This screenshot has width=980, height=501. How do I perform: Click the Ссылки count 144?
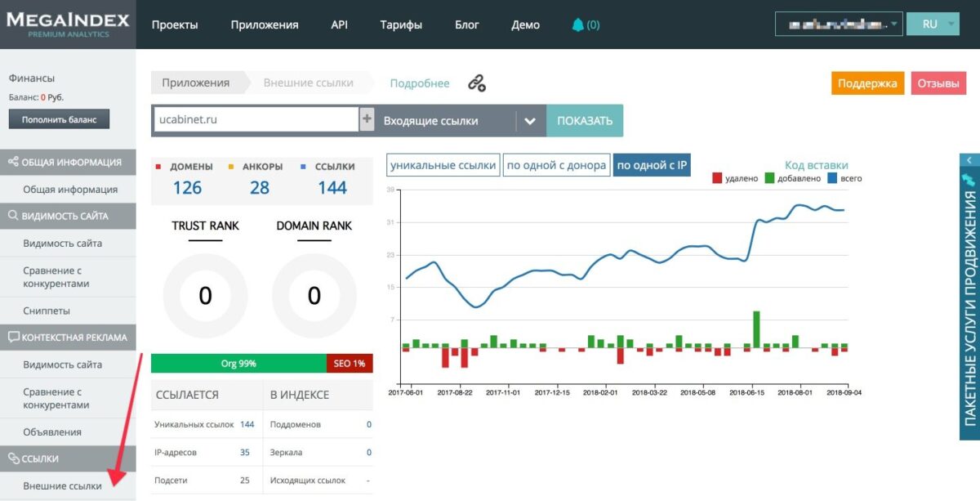pyautogui.click(x=332, y=188)
